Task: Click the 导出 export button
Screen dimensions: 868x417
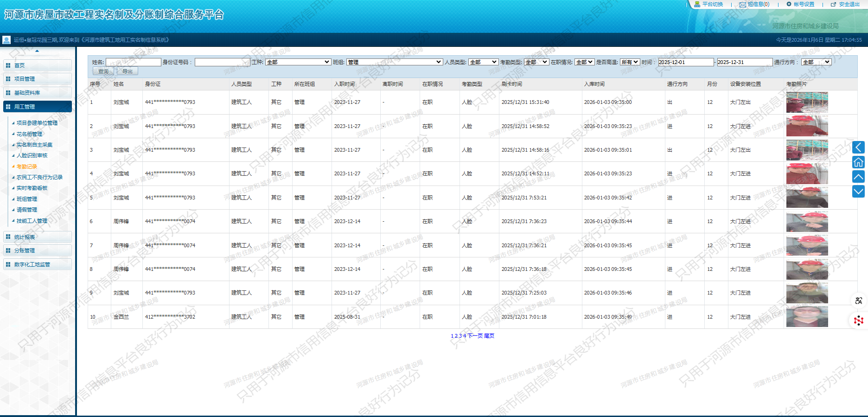Action: (x=128, y=71)
